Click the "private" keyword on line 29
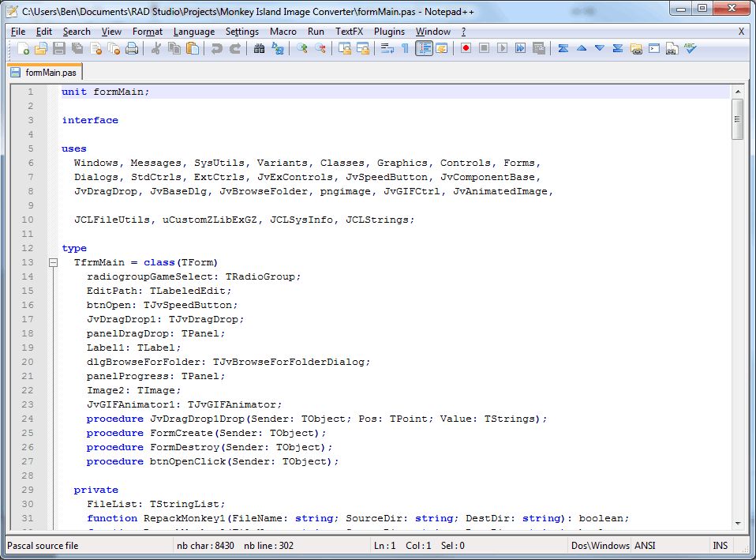Image resolution: width=756 pixels, height=560 pixels. (96, 490)
